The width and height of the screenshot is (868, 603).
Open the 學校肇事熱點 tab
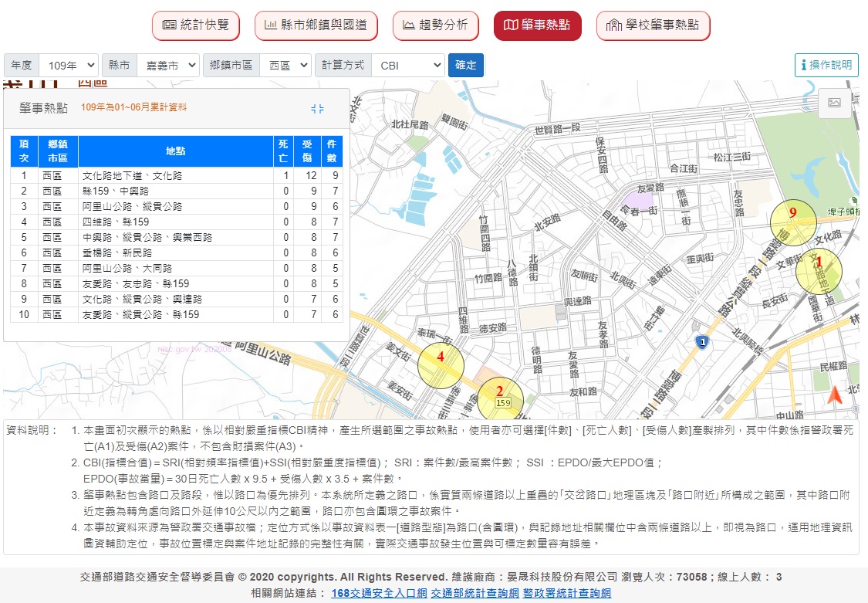coord(653,25)
